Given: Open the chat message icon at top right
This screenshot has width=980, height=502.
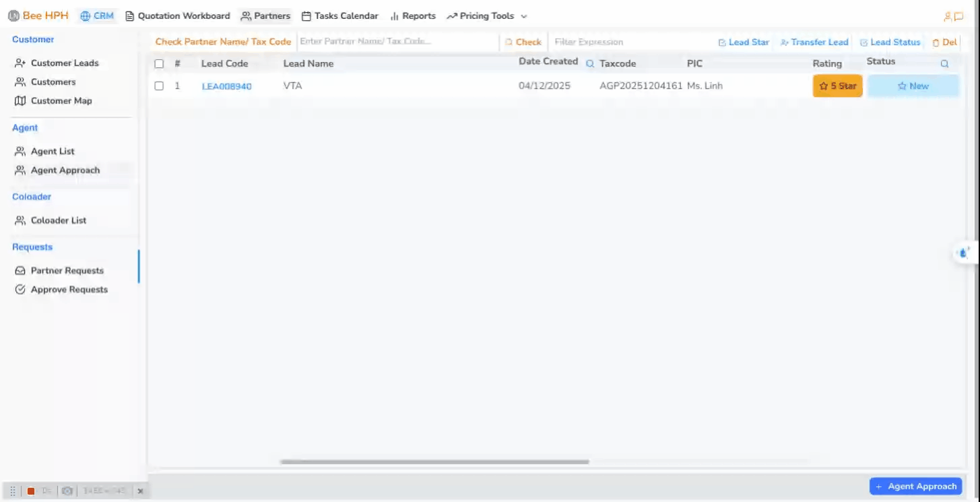Looking at the screenshot, I should pos(958,16).
